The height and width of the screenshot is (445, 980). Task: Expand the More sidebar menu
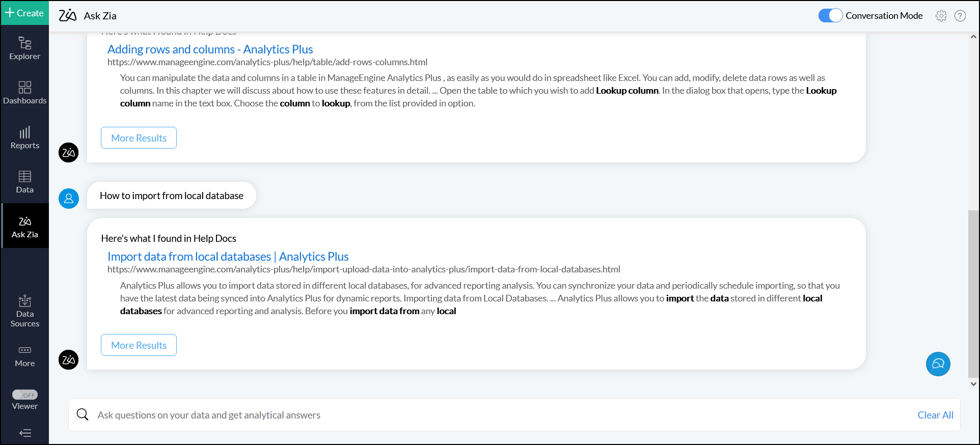coord(24,356)
